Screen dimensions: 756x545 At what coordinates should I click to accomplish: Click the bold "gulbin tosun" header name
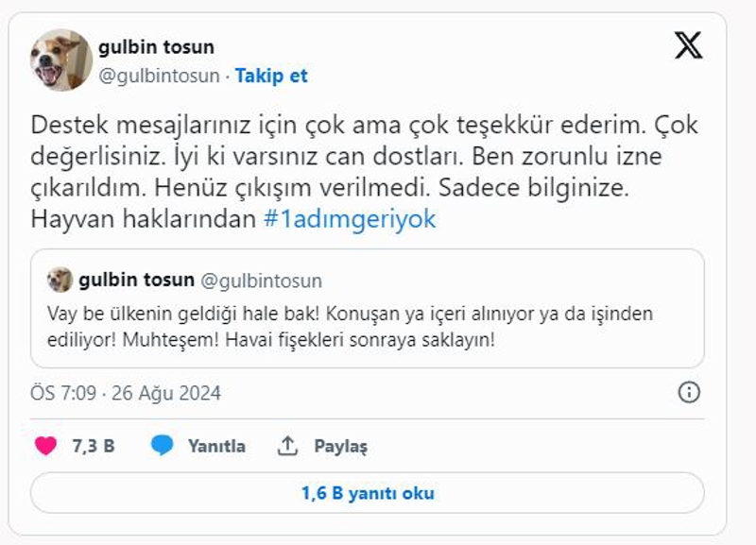pos(156,47)
